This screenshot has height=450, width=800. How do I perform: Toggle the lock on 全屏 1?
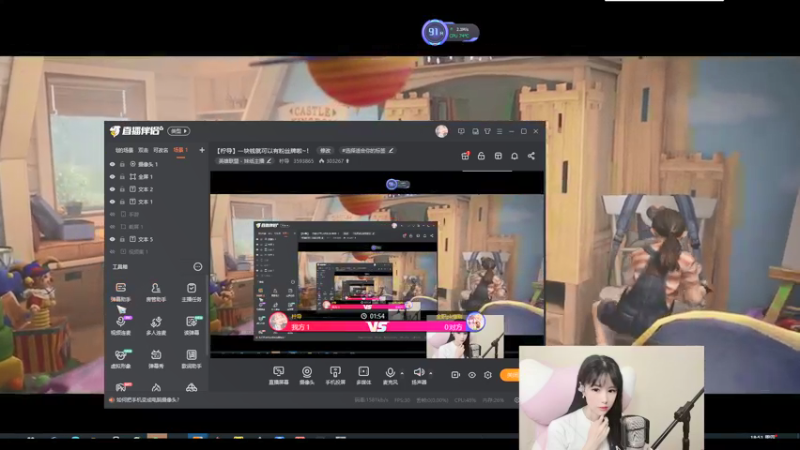[122, 177]
